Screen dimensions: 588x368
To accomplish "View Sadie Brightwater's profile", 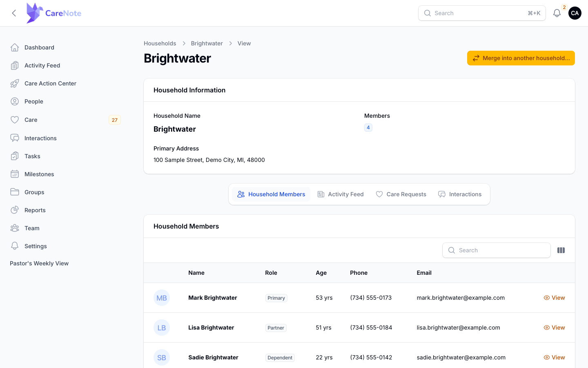I will click(x=554, y=357).
